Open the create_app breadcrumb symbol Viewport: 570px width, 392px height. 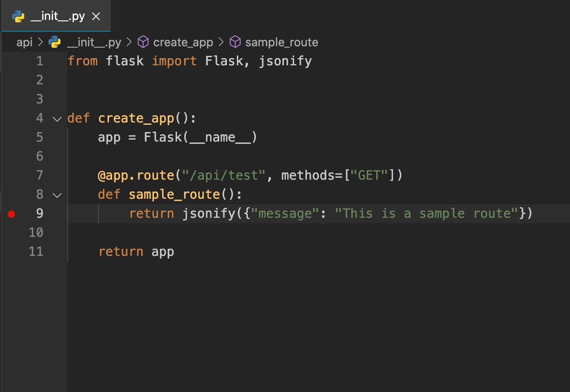tap(183, 43)
